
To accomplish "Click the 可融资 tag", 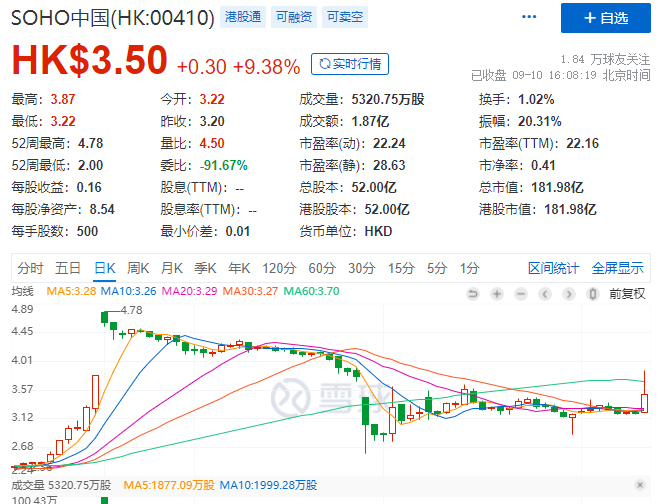I will [296, 18].
